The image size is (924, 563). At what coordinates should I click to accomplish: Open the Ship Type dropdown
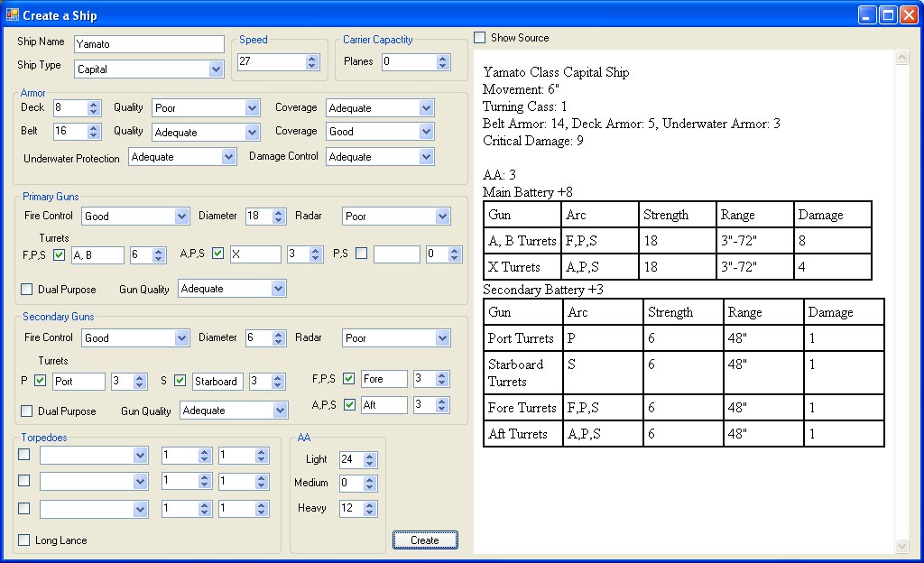[217, 69]
